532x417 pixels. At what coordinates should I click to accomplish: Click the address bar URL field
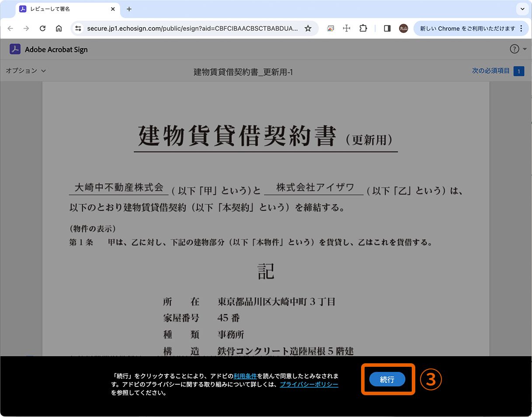192,28
